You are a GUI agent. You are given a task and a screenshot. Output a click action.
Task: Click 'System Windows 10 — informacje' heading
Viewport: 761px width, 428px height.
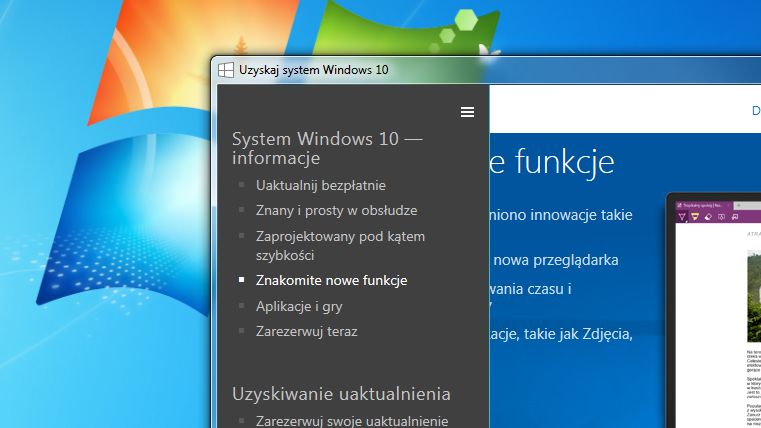pyautogui.click(x=327, y=148)
